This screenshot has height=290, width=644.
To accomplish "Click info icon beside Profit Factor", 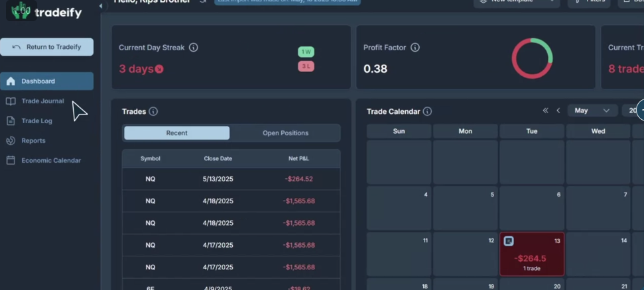I will click(x=415, y=48).
